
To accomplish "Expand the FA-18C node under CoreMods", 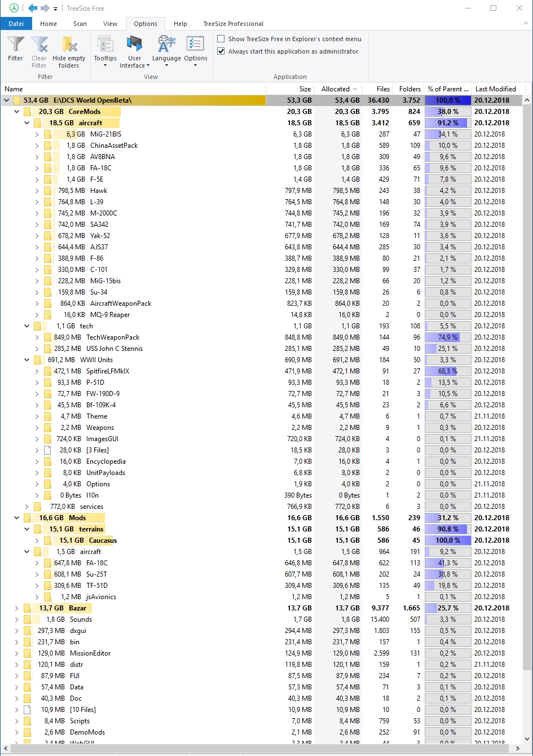I will (37, 168).
